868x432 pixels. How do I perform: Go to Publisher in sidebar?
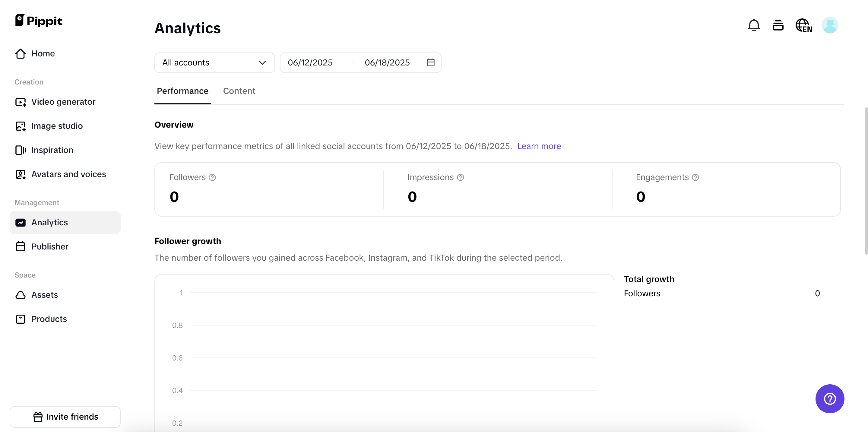pyautogui.click(x=49, y=246)
